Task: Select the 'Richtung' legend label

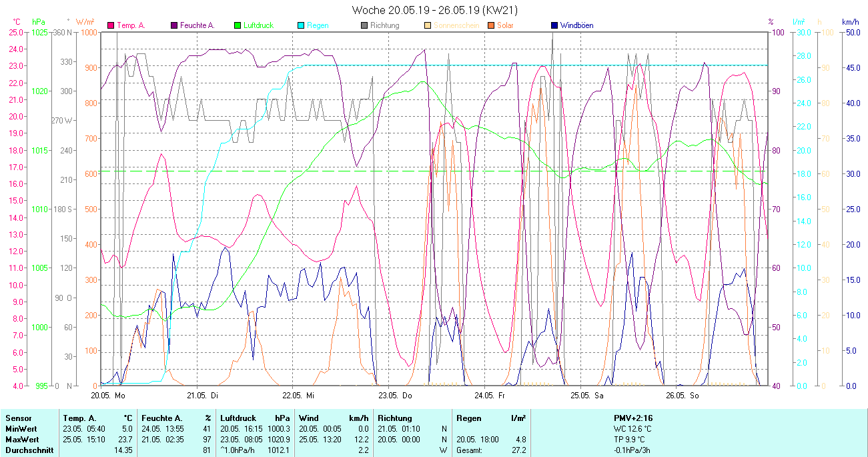Action: 385,25
